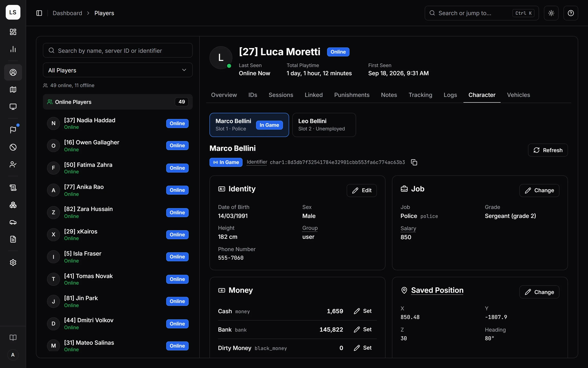This screenshot has height=368, width=588.
Task: Set the Bank amount
Action: 363,330
